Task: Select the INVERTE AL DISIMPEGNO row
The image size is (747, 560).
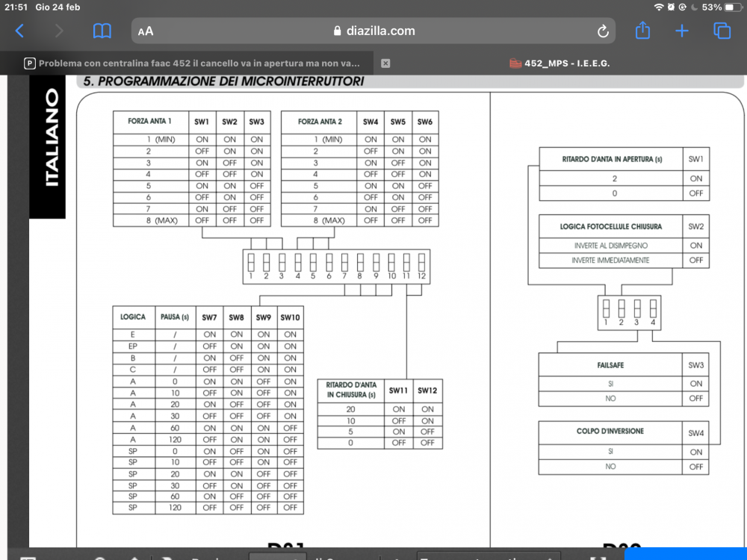Action: coord(624,246)
